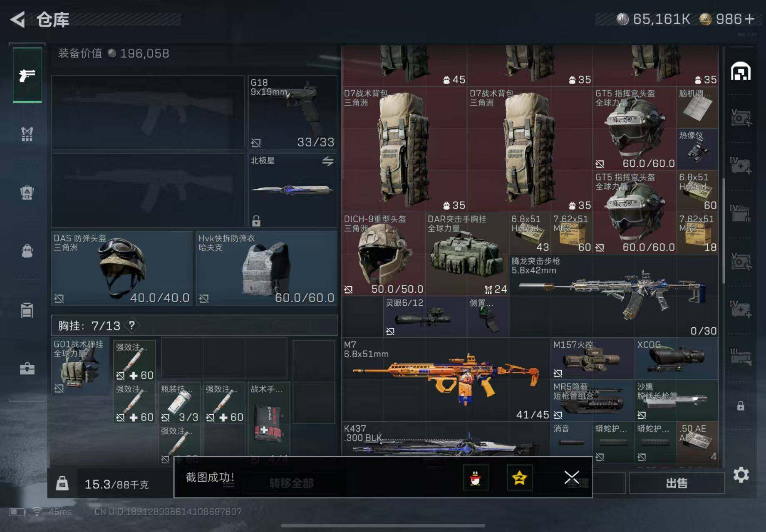Open the chest rig category icon
Image resolution: width=766 pixels, height=532 pixels.
[x=27, y=134]
